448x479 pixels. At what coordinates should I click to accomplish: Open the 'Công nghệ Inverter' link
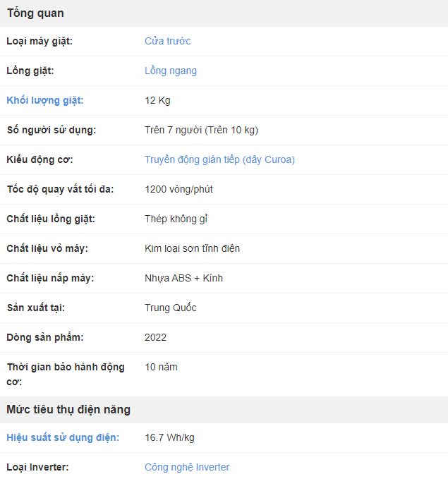pos(186,467)
